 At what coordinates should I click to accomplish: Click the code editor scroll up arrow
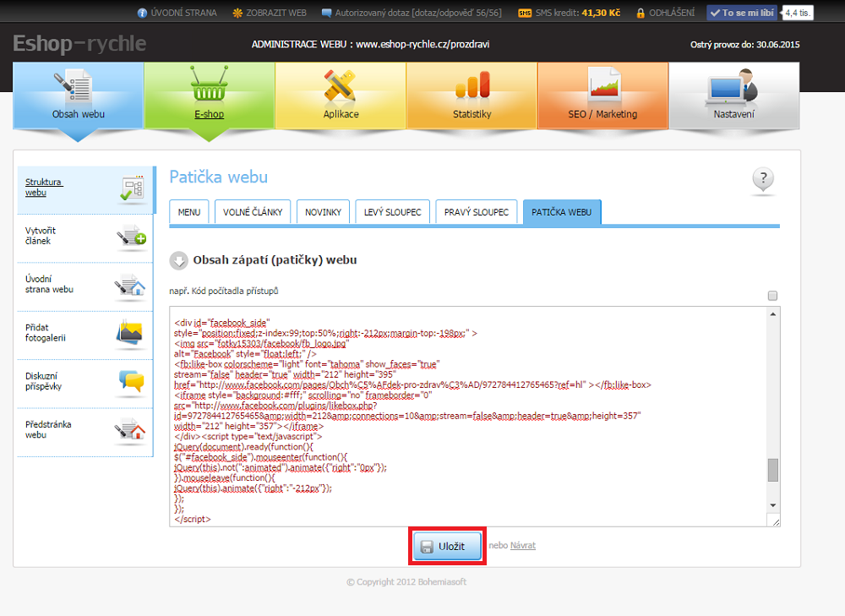click(773, 314)
